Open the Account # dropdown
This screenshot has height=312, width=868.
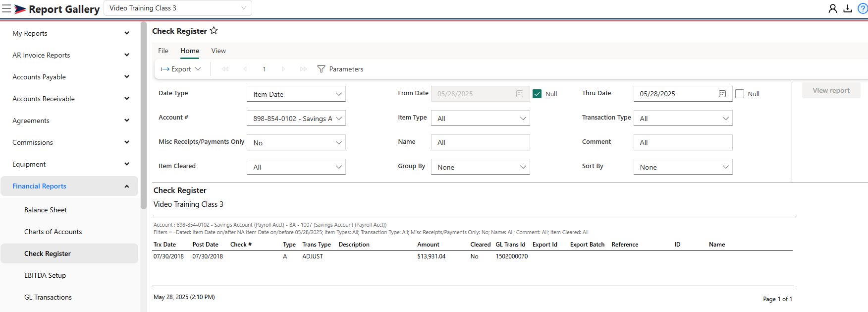[296, 118]
